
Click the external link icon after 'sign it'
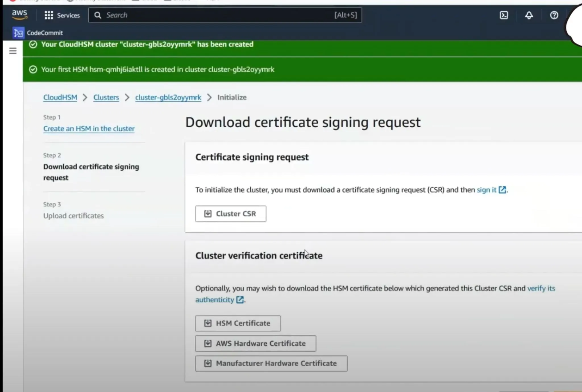(x=502, y=190)
